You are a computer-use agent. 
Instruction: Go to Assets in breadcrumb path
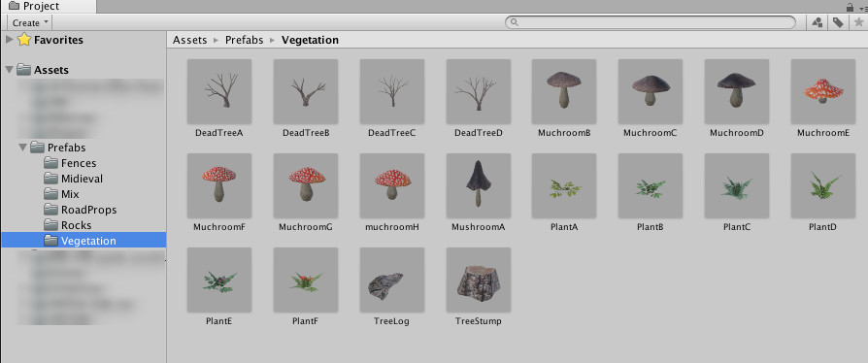pyautogui.click(x=190, y=40)
